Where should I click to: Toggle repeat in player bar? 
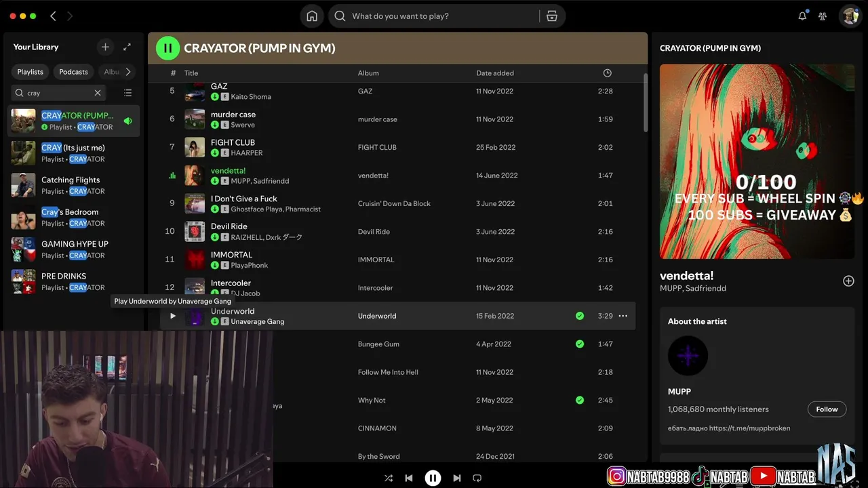tap(477, 478)
